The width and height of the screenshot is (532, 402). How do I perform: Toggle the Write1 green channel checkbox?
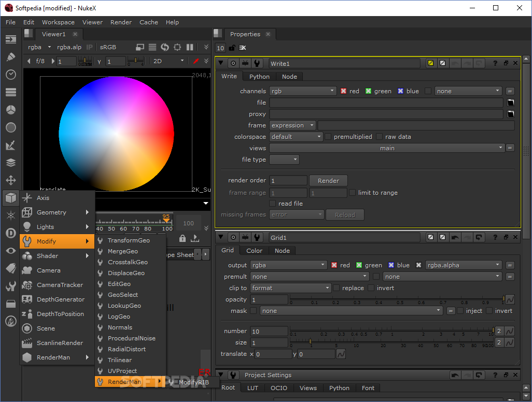(x=369, y=91)
